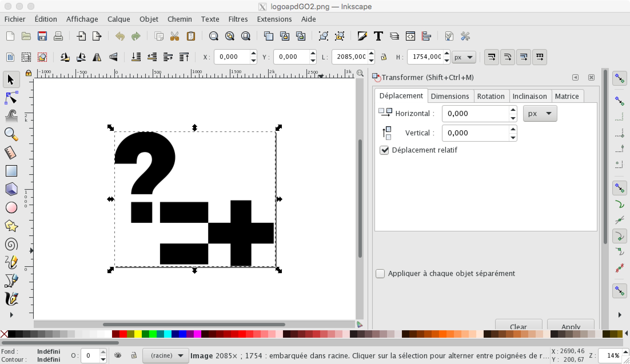Toggle scale stroke width with object
Image resolution: width=630 pixels, height=364 pixels.
pos(492,57)
